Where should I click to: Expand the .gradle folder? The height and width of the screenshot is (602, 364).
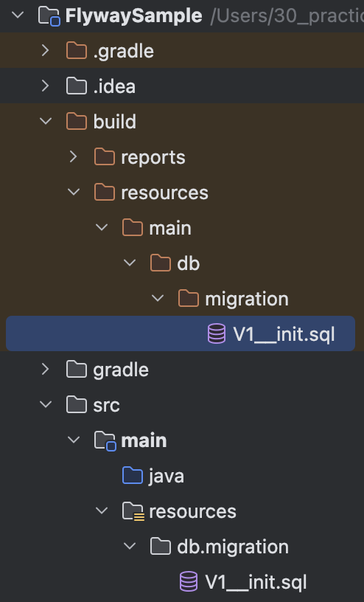click(x=46, y=51)
